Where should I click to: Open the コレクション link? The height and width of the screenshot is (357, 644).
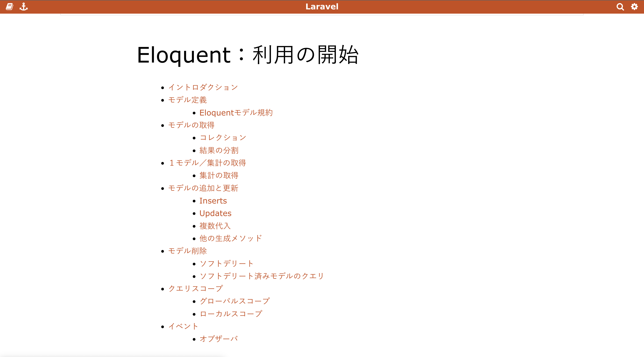point(223,138)
